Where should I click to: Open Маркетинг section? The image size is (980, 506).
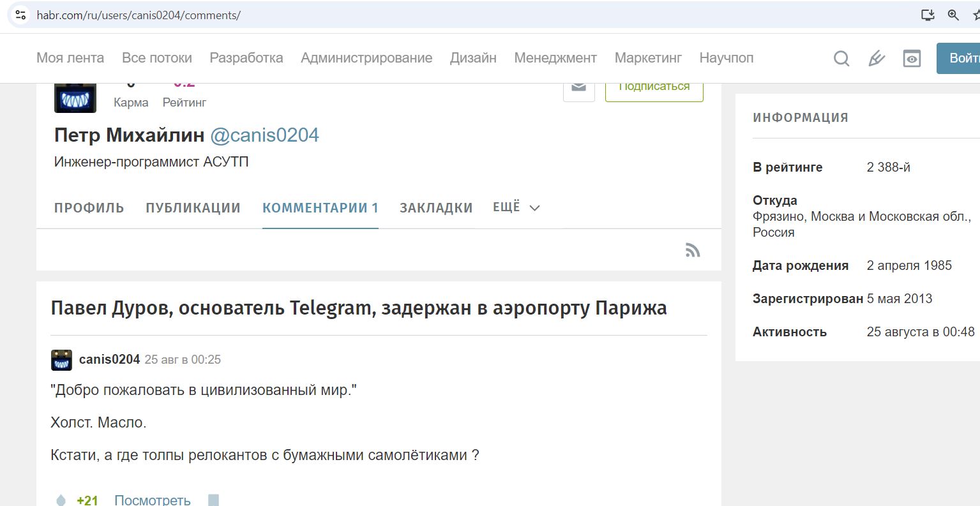[x=648, y=58]
